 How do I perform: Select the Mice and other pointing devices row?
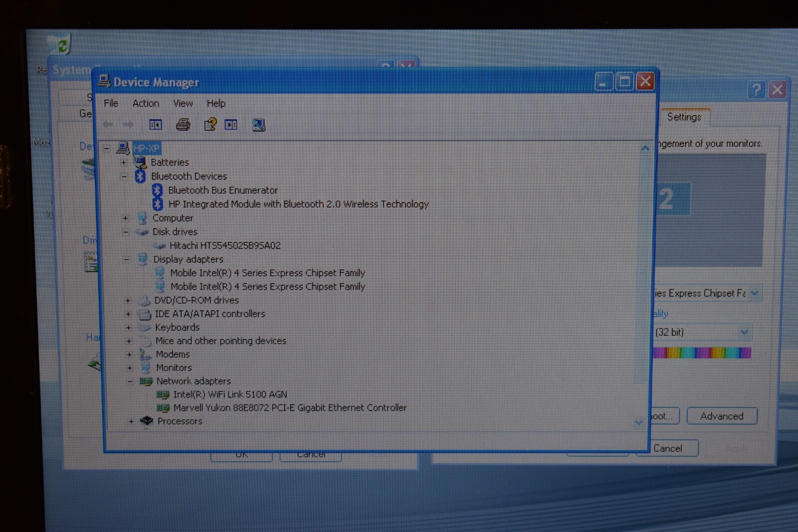pyautogui.click(x=220, y=341)
